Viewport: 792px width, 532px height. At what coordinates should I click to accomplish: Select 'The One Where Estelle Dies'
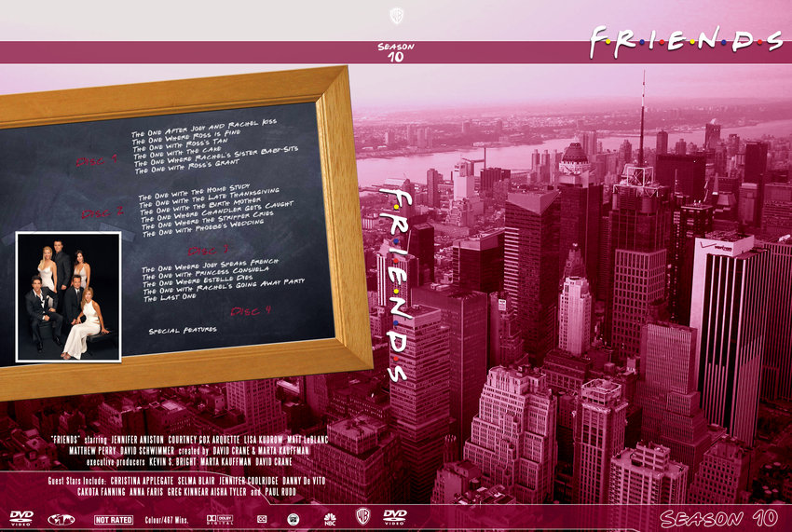[198, 281]
